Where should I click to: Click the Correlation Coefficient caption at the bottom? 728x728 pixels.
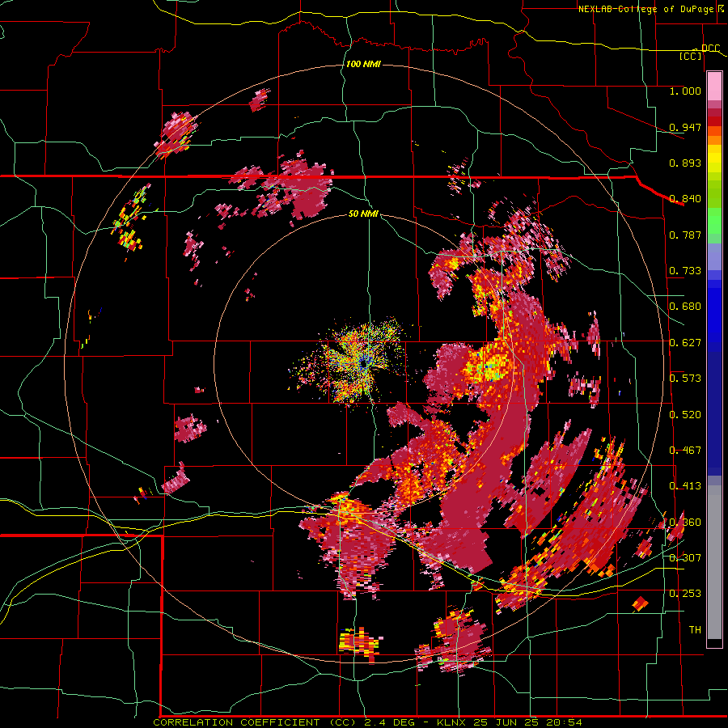367,722
